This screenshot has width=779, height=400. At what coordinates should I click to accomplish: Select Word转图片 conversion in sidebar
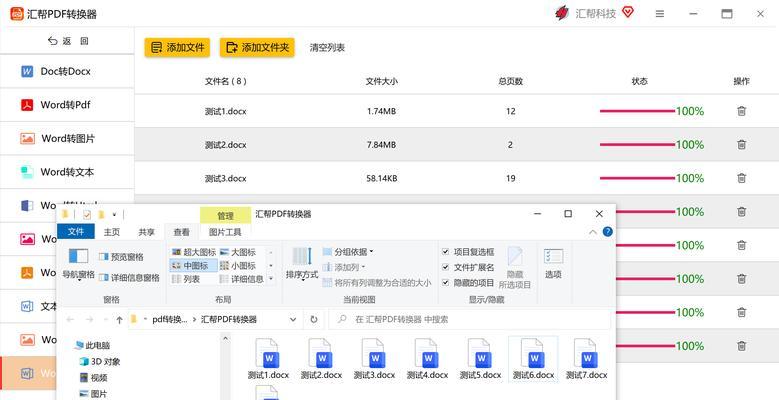(67, 139)
